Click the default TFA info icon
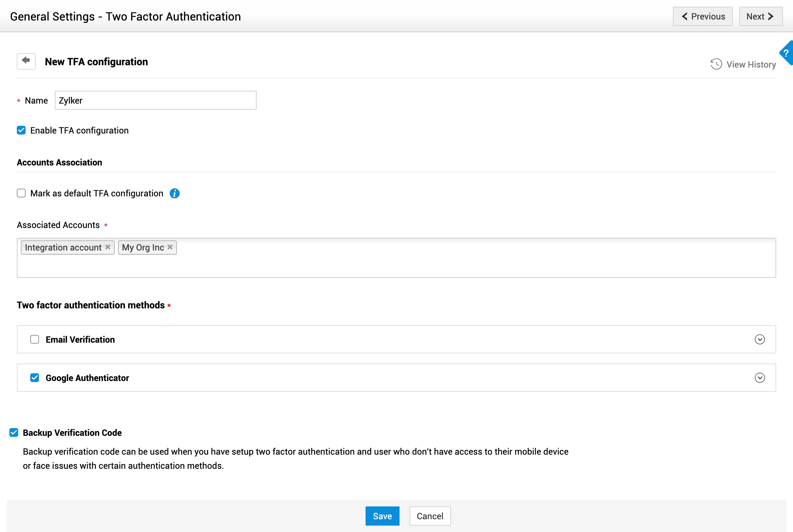793x532 pixels. coord(175,193)
